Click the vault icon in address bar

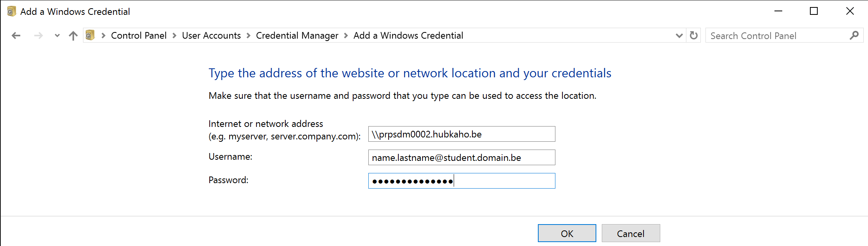(x=90, y=36)
